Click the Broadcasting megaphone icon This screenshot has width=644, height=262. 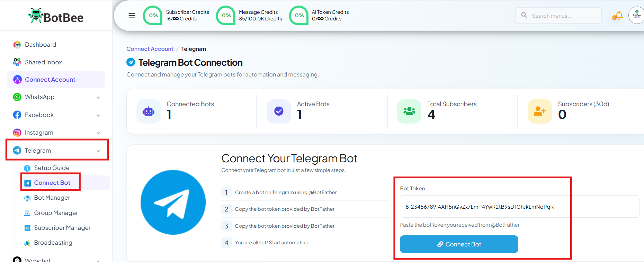click(27, 243)
